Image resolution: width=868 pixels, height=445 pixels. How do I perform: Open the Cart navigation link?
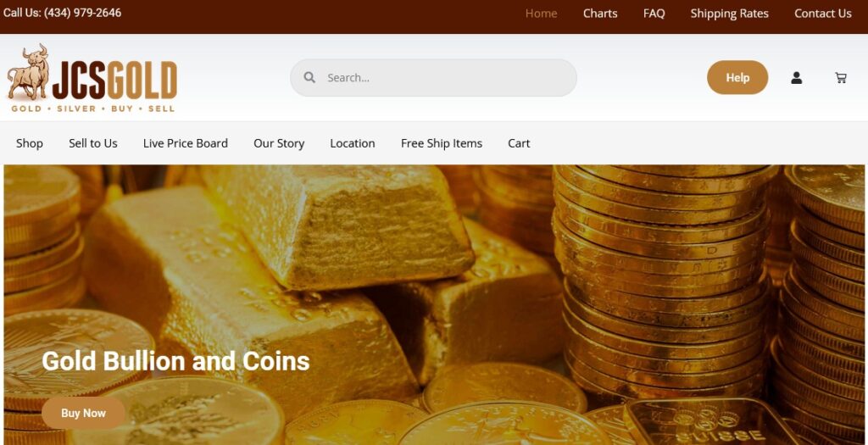tap(519, 143)
